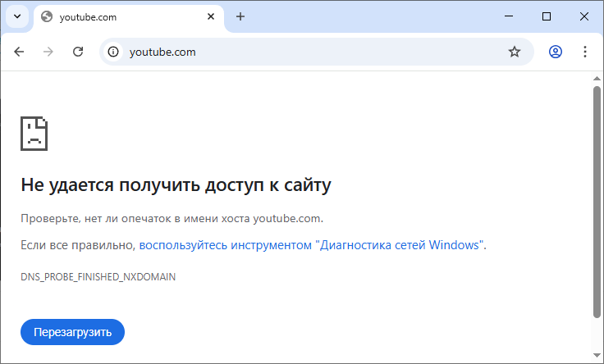Close the youtube.com tab
This screenshot has width=604, height=364.
pyautogui.click(x=212, y=16)
